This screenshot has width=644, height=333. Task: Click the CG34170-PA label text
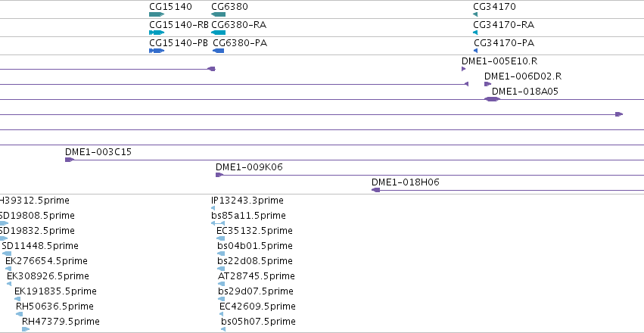pyautogui.click(x=504, y=42)
